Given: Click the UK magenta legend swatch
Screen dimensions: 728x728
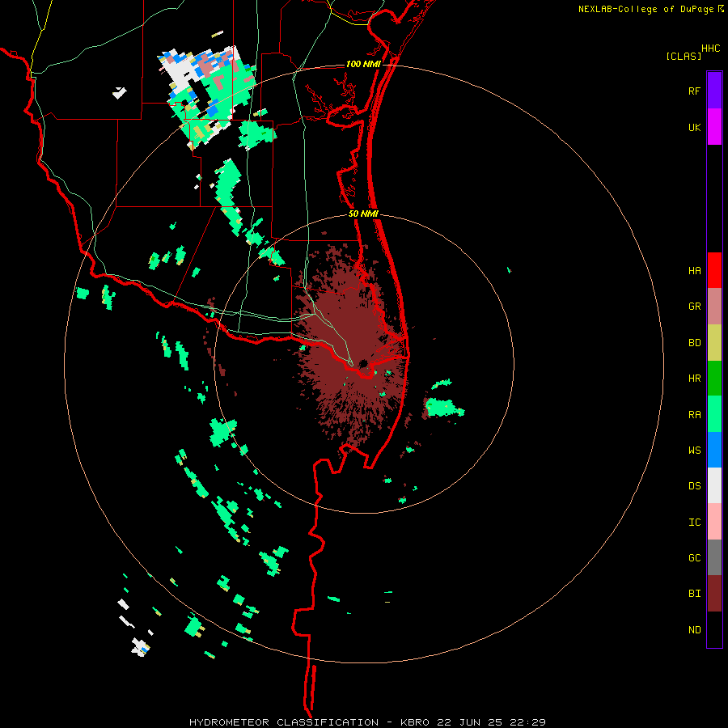Looking at the screenshot, I should (714, 127).
